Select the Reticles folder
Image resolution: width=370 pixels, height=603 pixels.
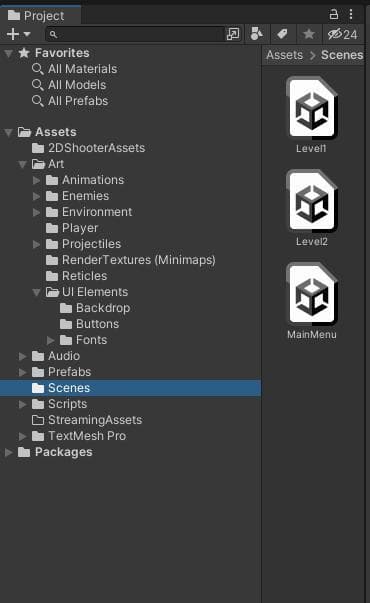(85, 276)
